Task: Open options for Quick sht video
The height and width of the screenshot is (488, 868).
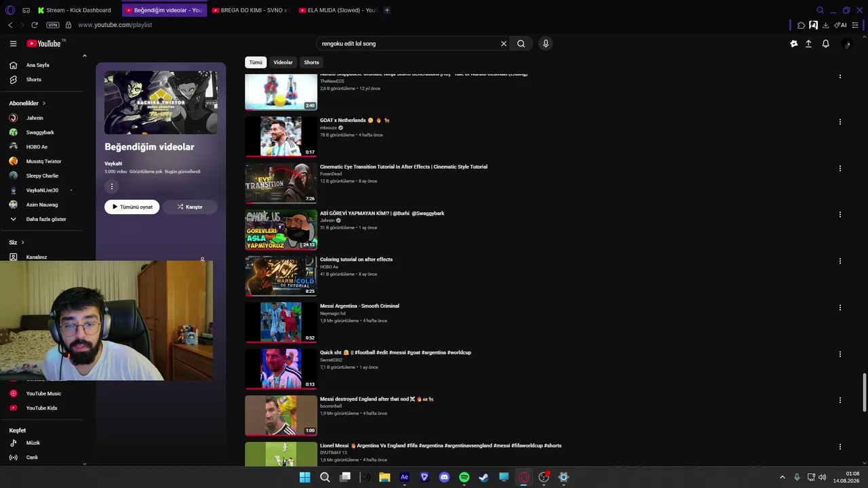Action: (x=840, y=354)
